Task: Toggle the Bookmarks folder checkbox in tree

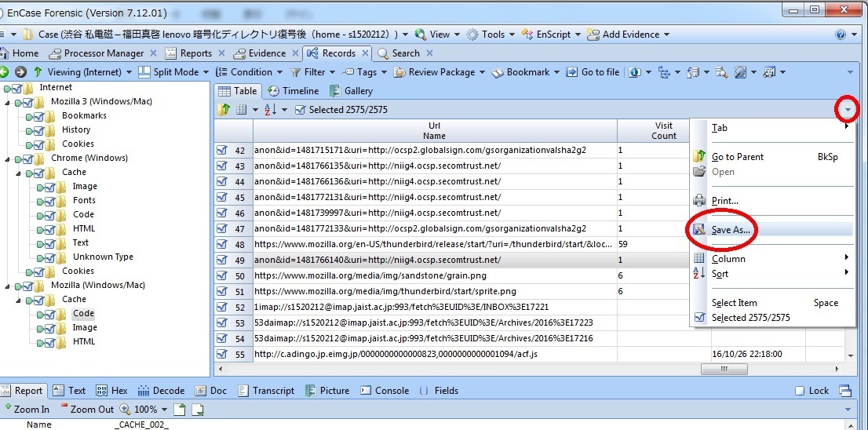Action: [38, 116]
